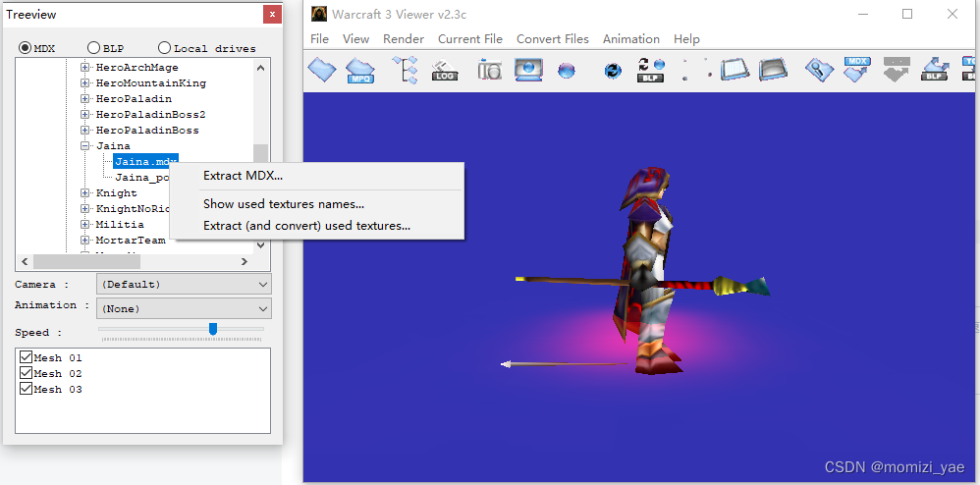
Task: Select the BLP radio button
Action: tap(93, 47)
